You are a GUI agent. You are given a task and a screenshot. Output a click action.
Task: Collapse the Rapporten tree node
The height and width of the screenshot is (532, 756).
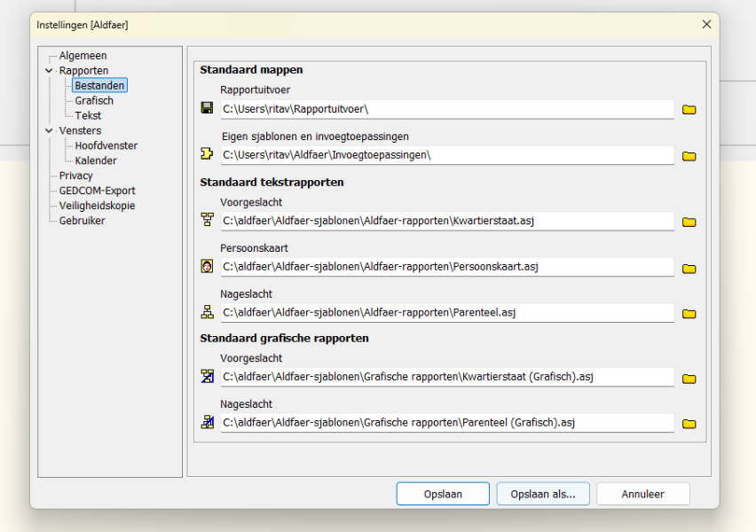tap(49, 71)
